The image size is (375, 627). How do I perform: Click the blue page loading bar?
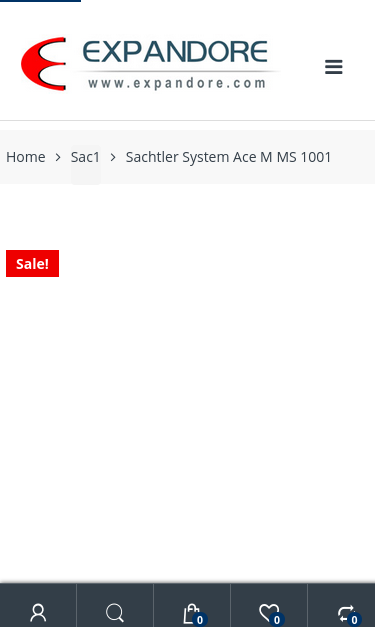[40, 1]
